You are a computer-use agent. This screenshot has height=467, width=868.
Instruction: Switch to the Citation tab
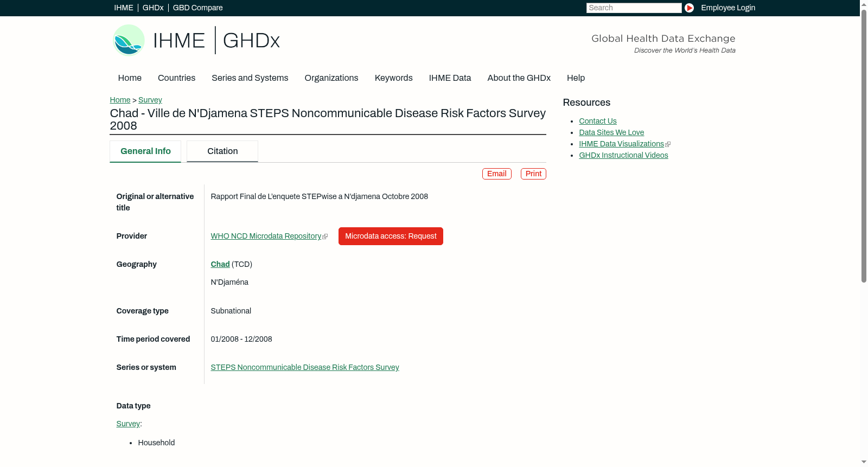(222, 151)
